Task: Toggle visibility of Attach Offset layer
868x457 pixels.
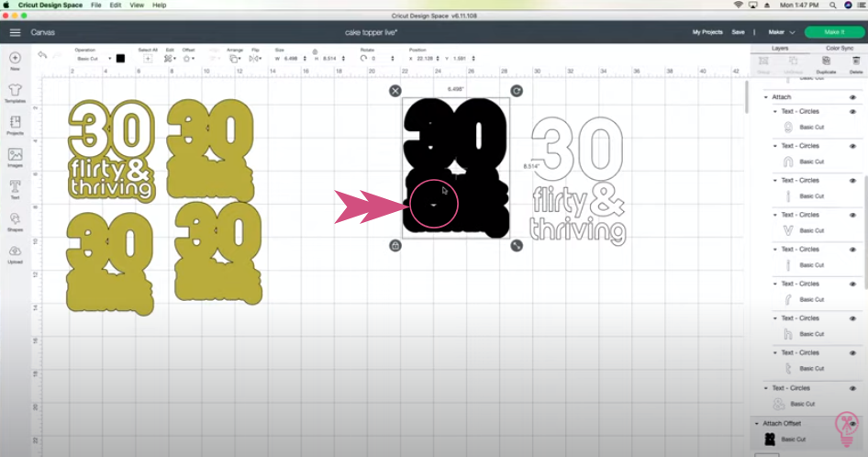Action: (852, 424)
